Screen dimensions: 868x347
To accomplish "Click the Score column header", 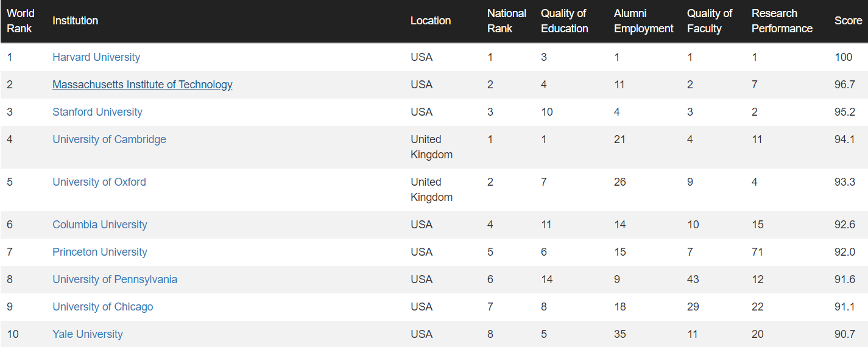I will (849, 21).
